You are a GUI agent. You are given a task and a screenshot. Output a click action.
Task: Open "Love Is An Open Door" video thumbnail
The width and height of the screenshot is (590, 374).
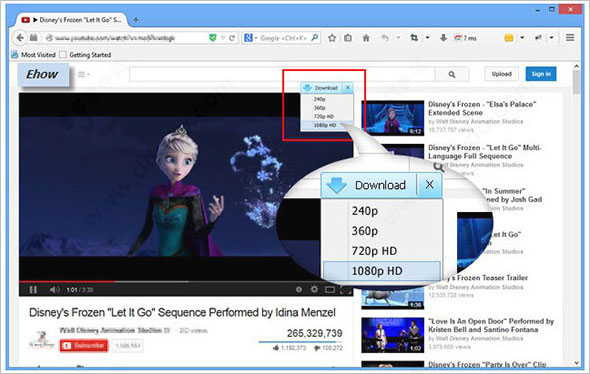tap(392, 335)
